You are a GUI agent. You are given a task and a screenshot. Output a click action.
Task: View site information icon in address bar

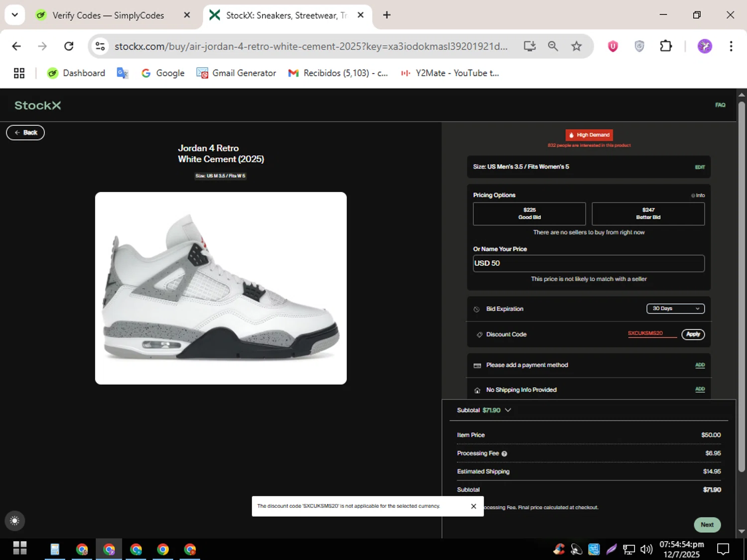point(100,46)
